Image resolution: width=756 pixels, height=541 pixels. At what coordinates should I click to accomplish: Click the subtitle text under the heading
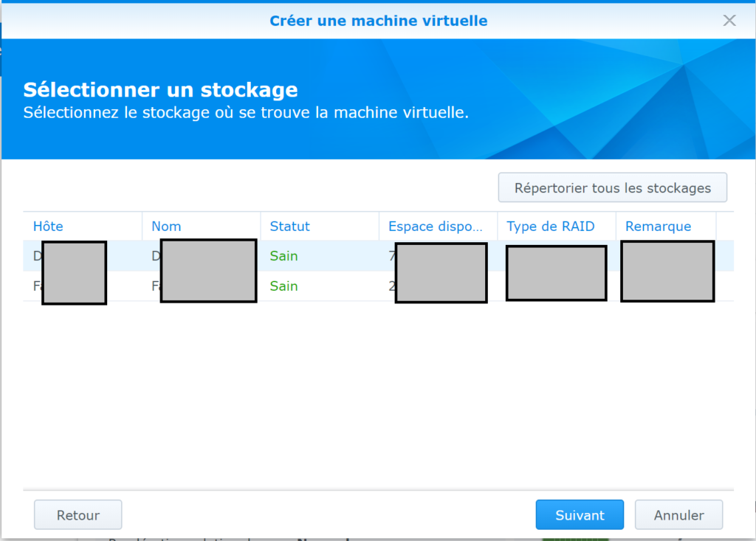tap(246, 113)
